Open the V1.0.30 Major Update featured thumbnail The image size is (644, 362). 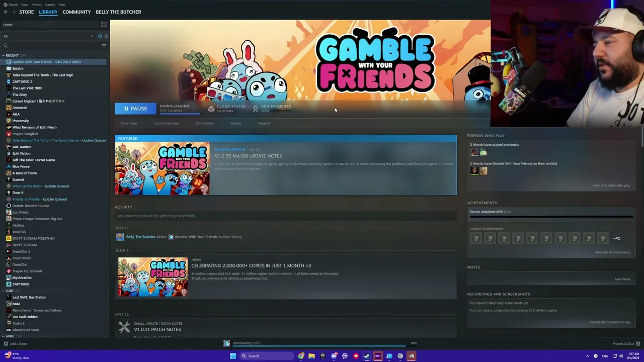point(162,168)
